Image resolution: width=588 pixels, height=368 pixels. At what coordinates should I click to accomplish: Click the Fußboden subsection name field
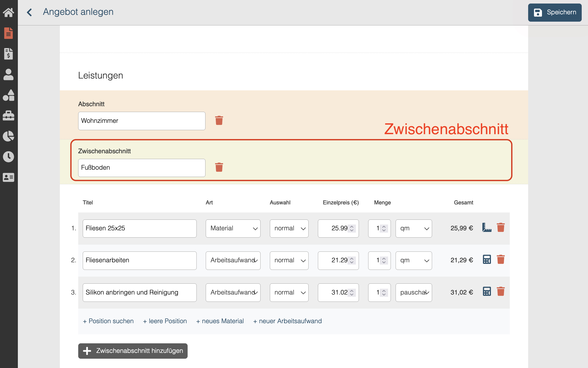[x=142, y=168]
